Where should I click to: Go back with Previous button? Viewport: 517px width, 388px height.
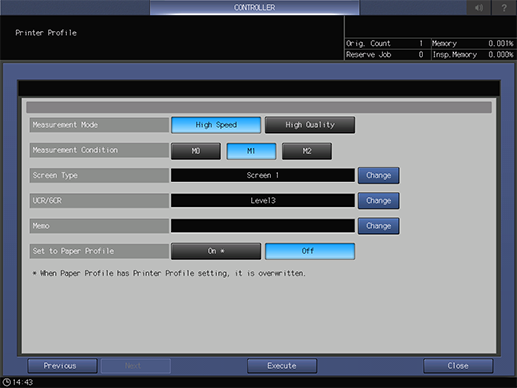pos(63,366)
